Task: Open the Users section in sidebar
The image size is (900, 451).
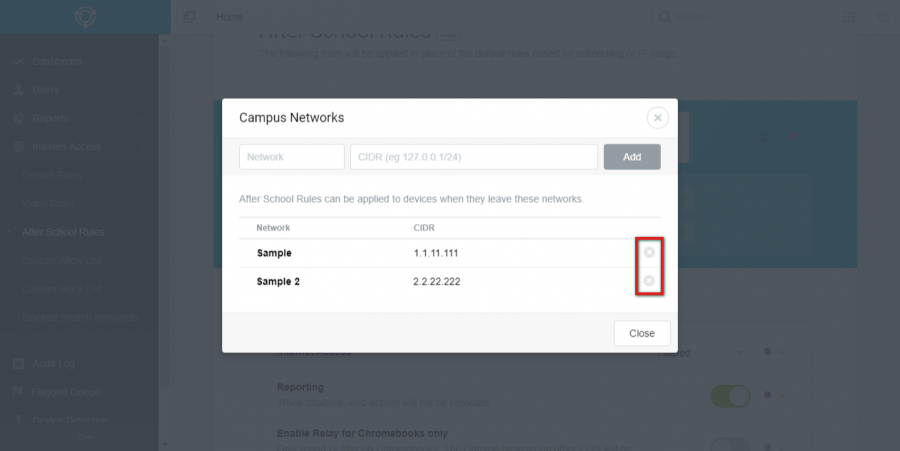Action: coord(46,90)
